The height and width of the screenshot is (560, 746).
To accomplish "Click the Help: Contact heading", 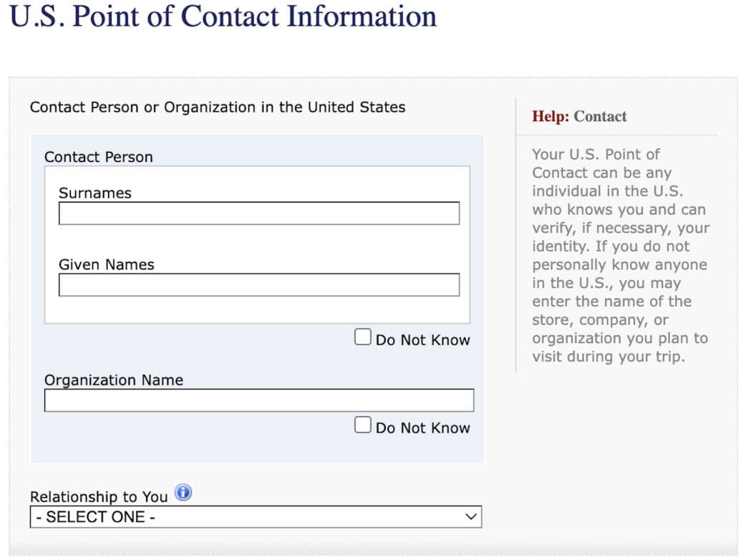I will coord(579,117).
